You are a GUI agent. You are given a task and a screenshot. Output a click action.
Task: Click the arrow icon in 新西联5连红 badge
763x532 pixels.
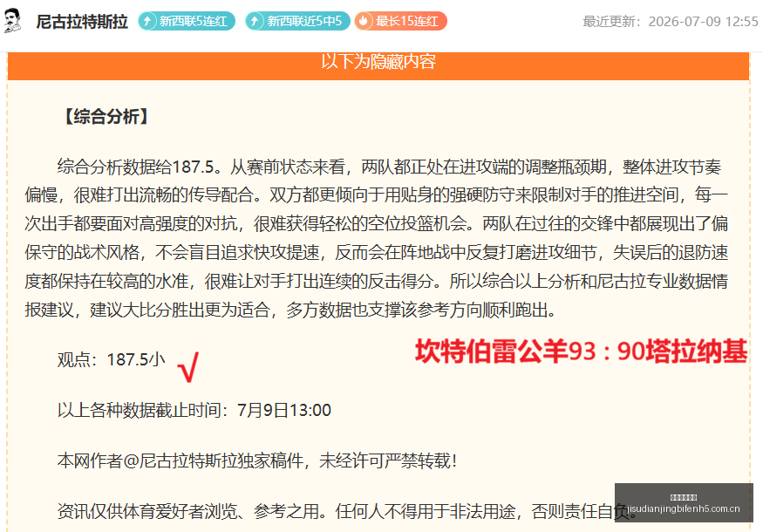[x=147, y=21]
